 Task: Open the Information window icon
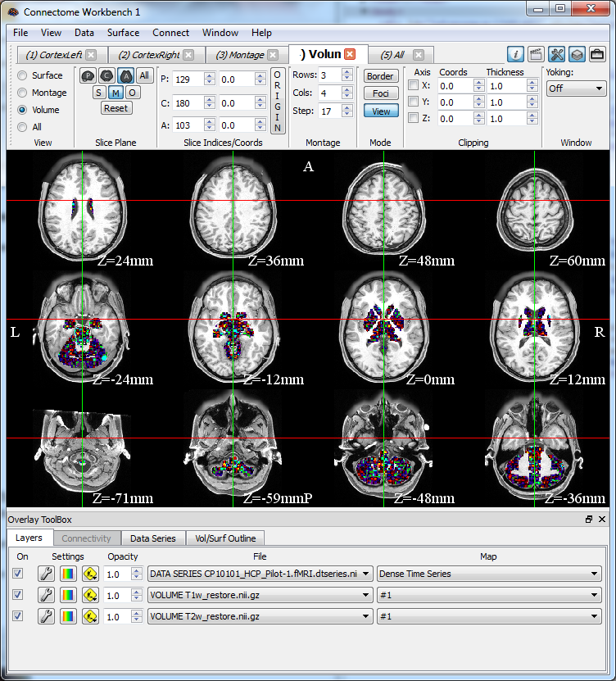[516, 54]
